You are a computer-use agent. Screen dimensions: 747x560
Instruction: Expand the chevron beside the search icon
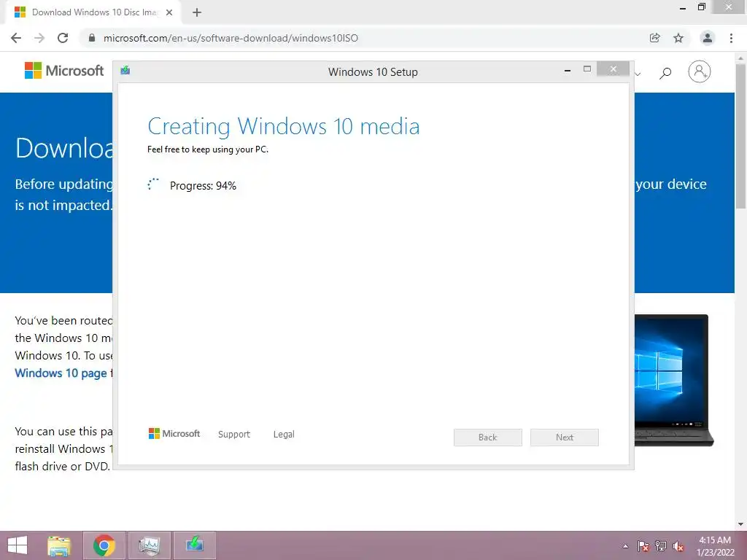pyautogui.click(x=638, y=74)
